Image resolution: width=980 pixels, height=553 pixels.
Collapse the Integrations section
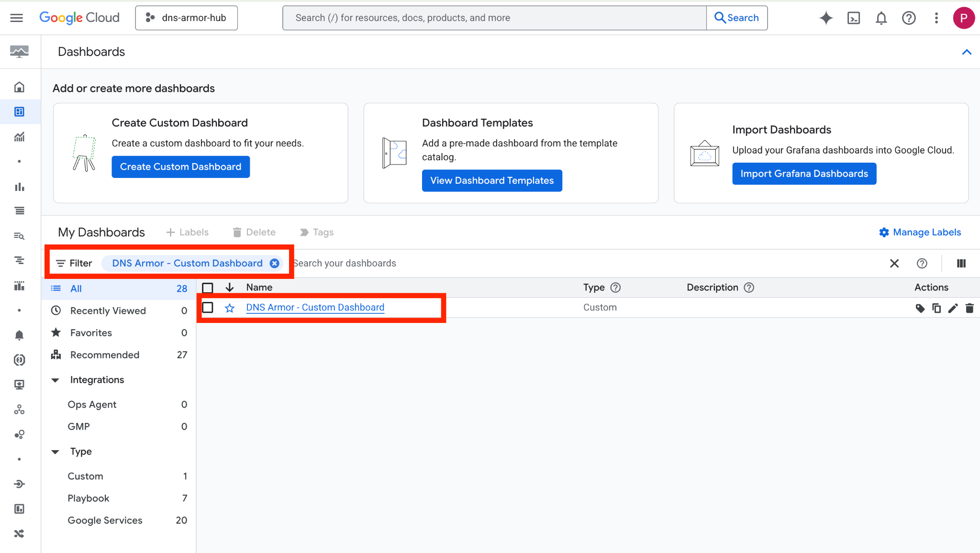[x=56, y=380]
